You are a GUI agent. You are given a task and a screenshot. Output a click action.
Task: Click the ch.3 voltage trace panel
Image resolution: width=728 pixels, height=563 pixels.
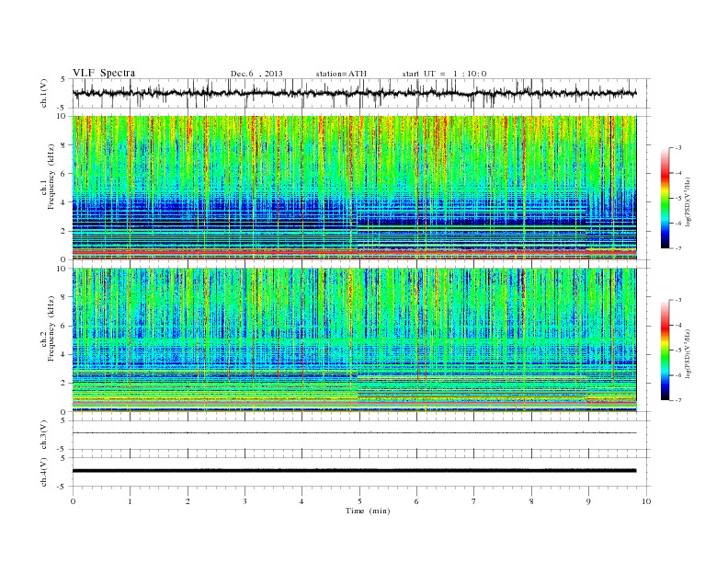pyautogui.click(x=361, y=435)
